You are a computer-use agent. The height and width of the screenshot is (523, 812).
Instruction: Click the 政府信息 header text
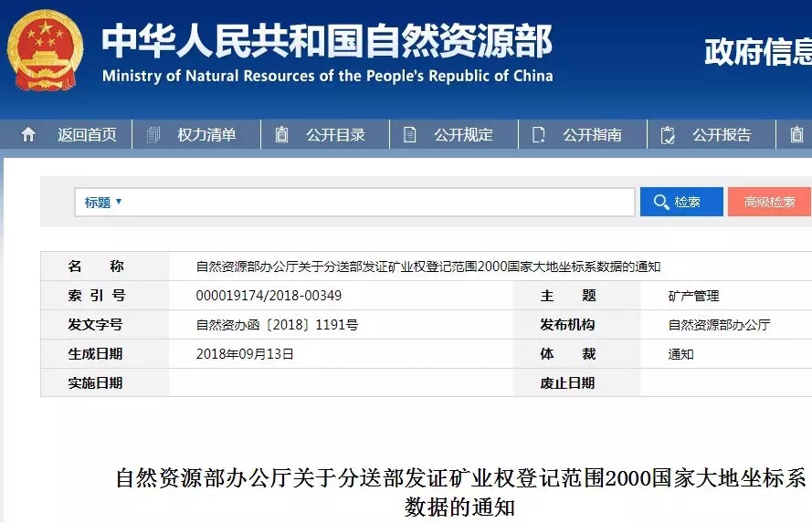click(757, 52)
